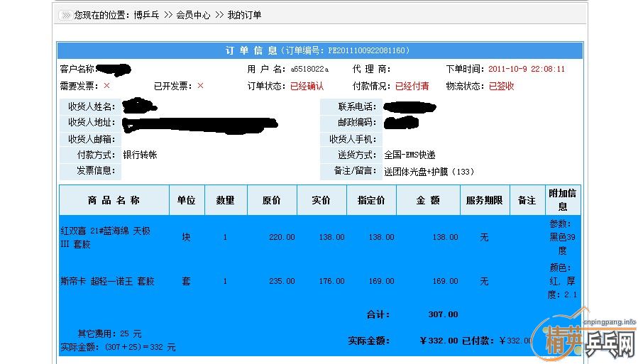The width and height of the screenshot is (638, 364).
Task: Click the 备注 column header
Action: (x=527, y=200)
